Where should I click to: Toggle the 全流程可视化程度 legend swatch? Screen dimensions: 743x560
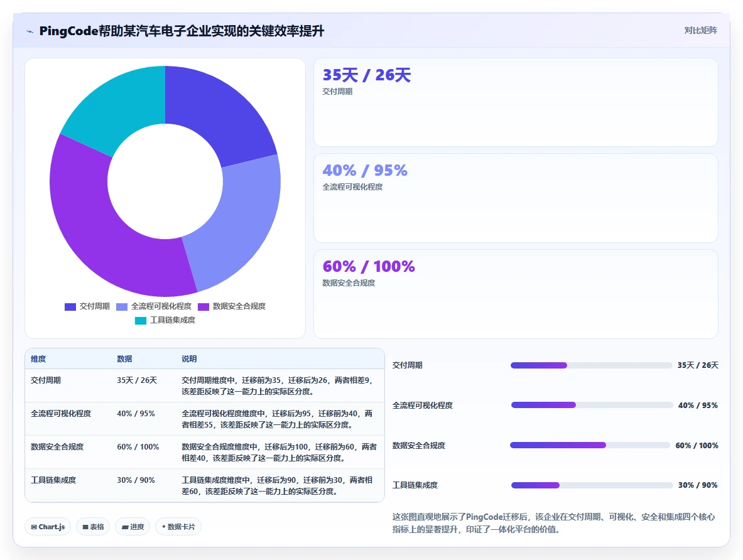tap(122, 306)
